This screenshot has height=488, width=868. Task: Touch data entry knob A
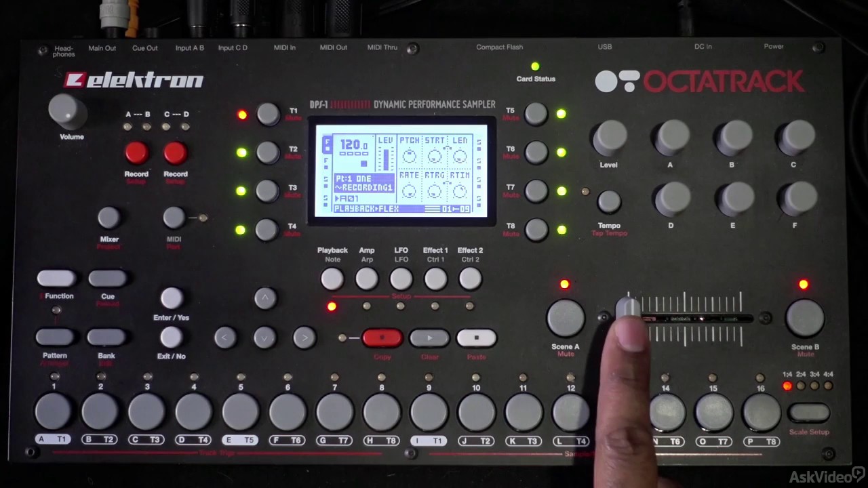coord(672,138)
